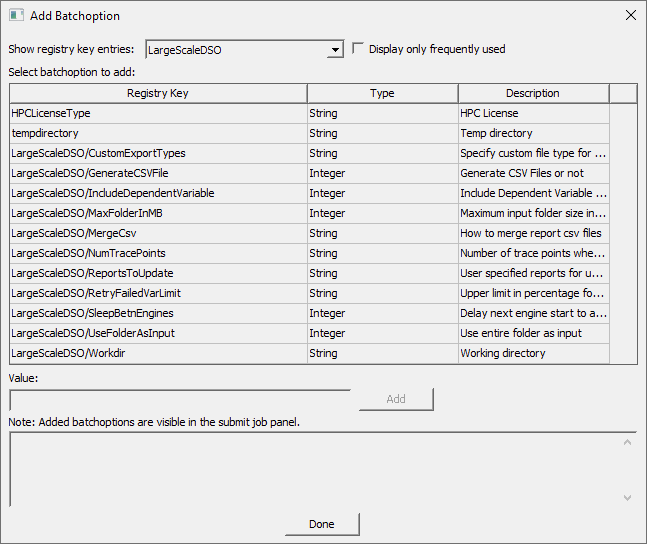Select LargeScaleDSO/UseFolderAsInput entry
This screenshot has height=544, width=647.
point(158,333)
